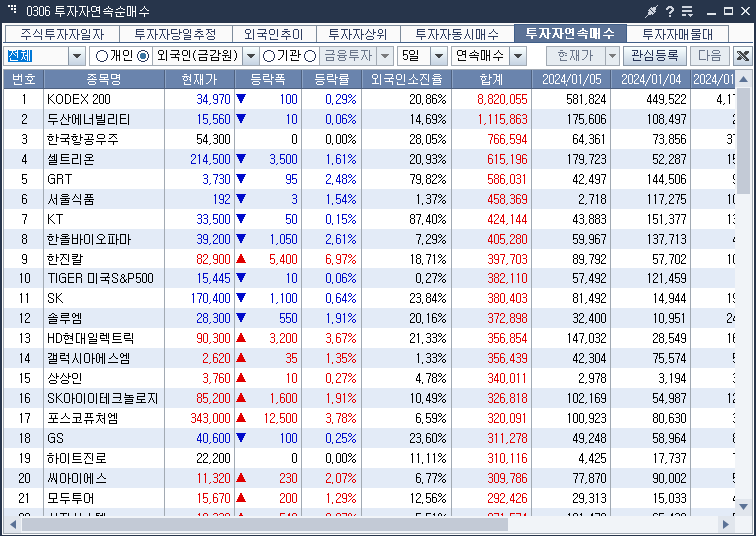Click the 전체 input field
This screenshot has width=756, height=536.
(36, 56)
